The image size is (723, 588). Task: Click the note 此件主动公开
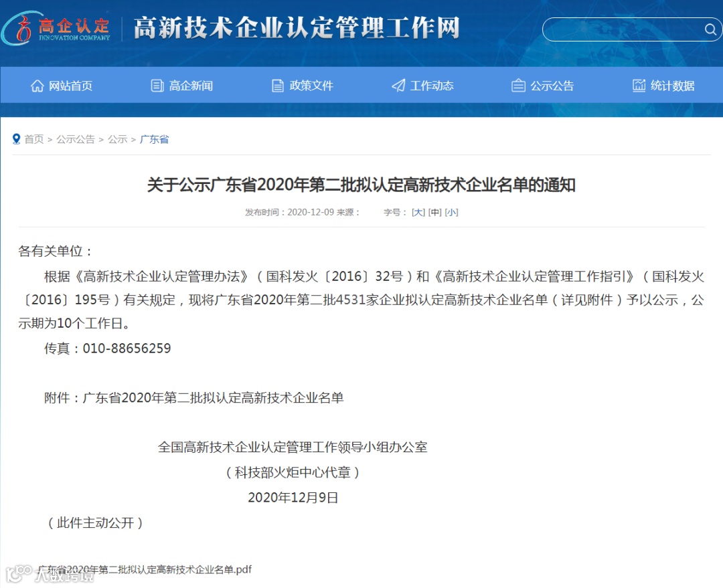click(96, 523)
